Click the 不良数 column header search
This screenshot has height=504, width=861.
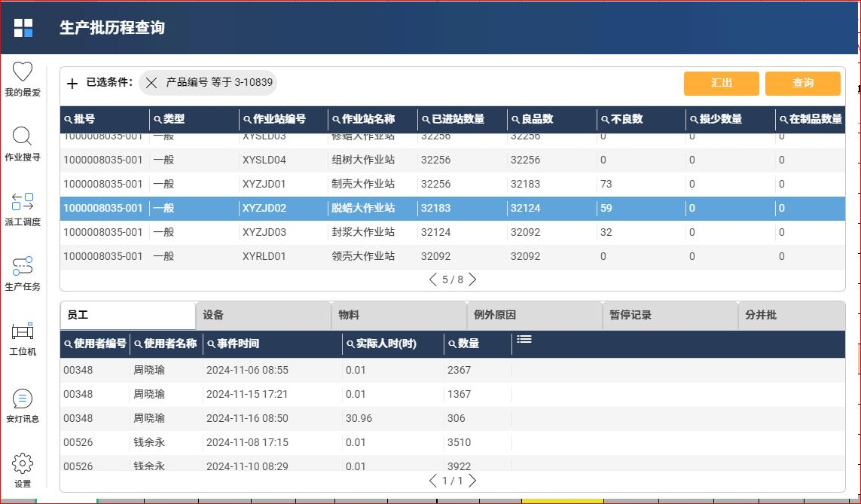click(606, 119)
